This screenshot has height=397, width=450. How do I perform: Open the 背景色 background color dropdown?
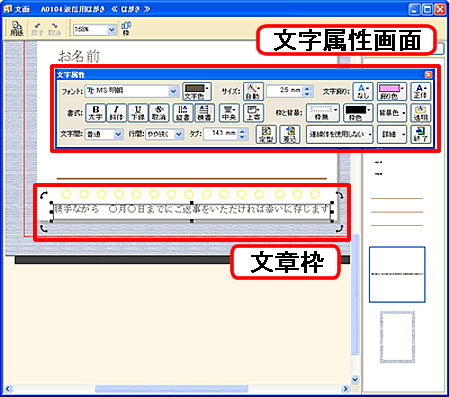click(x=392, y=113)
